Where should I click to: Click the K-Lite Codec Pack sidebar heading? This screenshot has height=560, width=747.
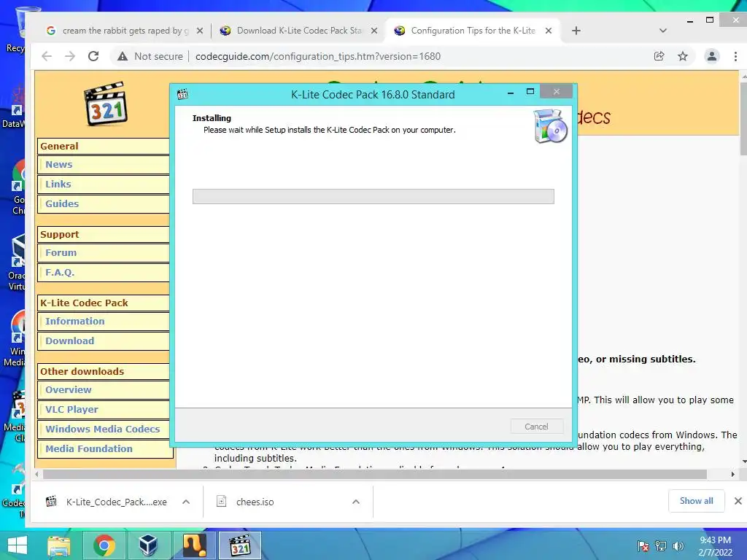point(84,303)
